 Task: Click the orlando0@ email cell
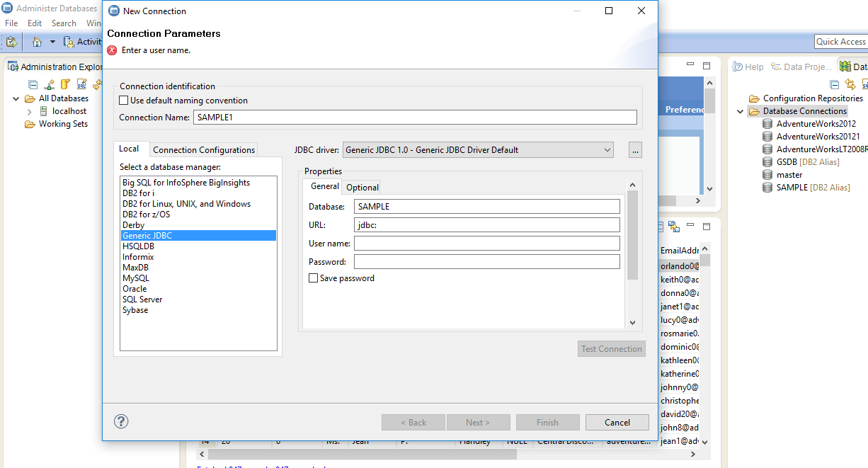coord(679,266)
